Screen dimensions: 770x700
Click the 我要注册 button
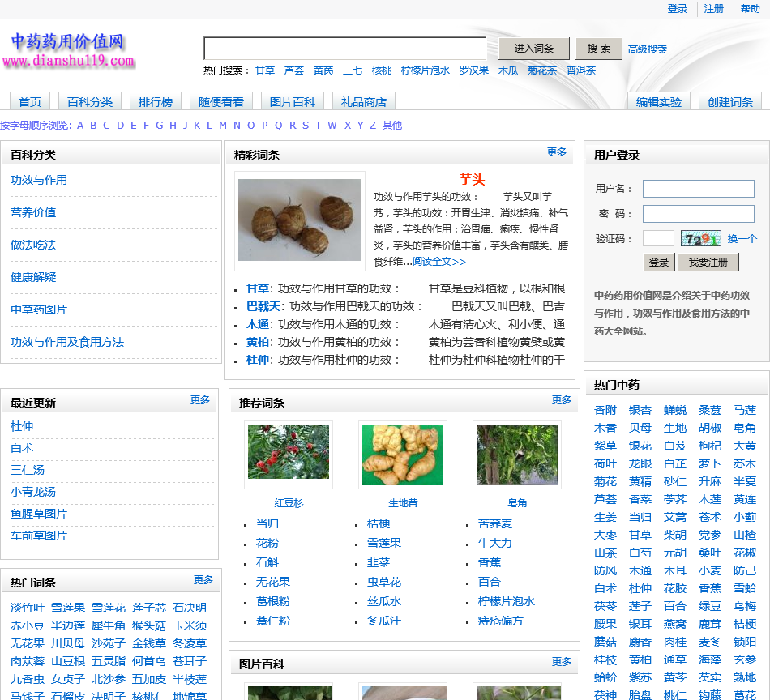coord(708,262)
